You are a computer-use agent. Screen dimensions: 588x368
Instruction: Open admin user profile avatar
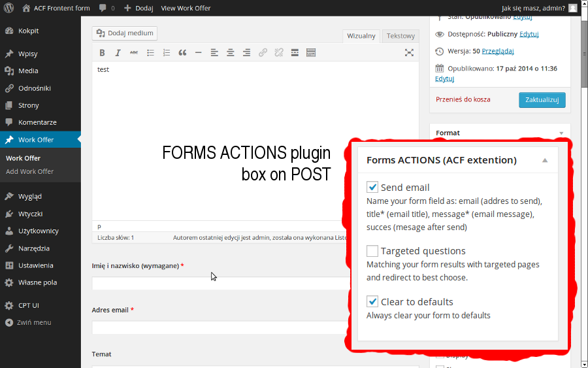[572, 8]
